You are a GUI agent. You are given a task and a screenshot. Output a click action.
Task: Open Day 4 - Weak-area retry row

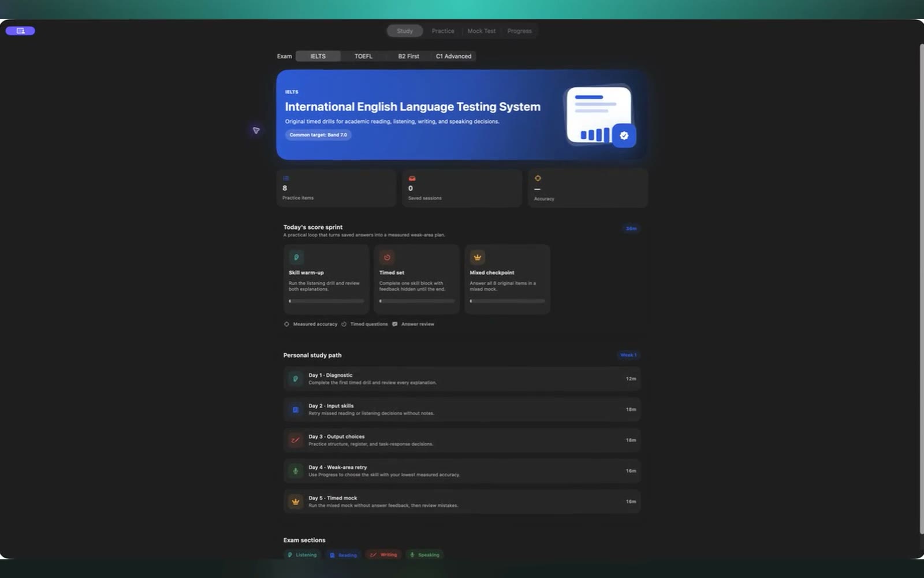coord(462,471)
